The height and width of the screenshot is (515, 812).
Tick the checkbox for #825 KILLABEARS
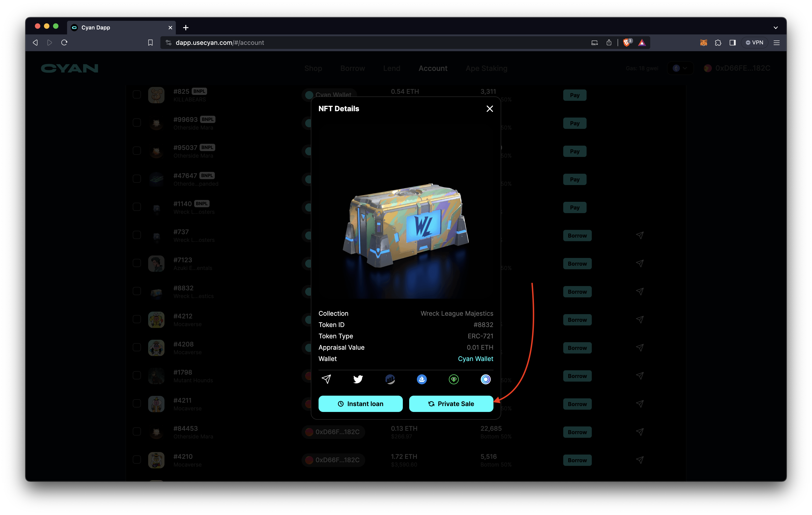137,94
